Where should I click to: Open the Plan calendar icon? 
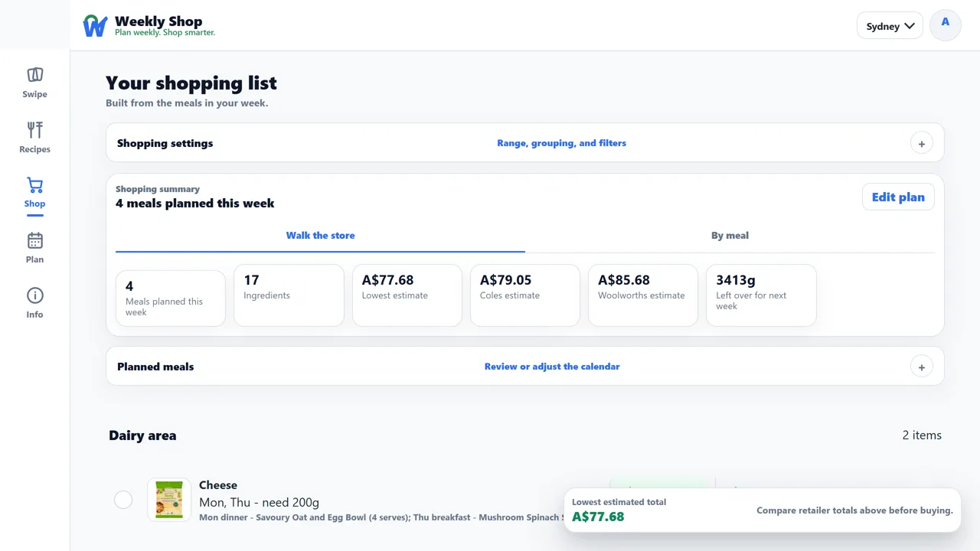34,240
